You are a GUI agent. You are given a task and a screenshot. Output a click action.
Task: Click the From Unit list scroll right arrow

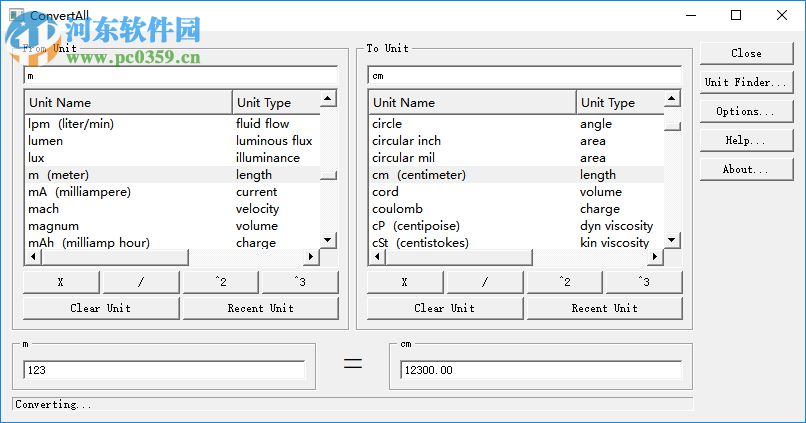pyautogui.click(x=311, y=256)
